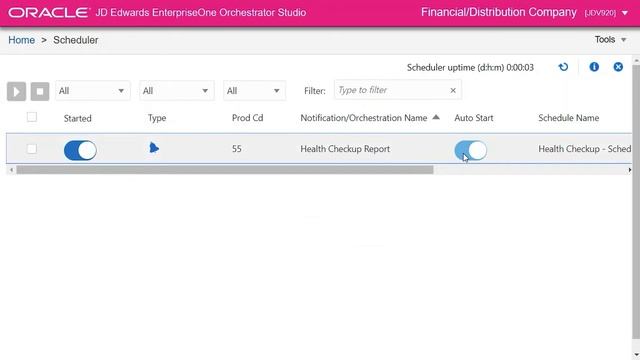Click the Prod Cd column header
Viewport: 640px width, 360px height.
pos(247,118)
